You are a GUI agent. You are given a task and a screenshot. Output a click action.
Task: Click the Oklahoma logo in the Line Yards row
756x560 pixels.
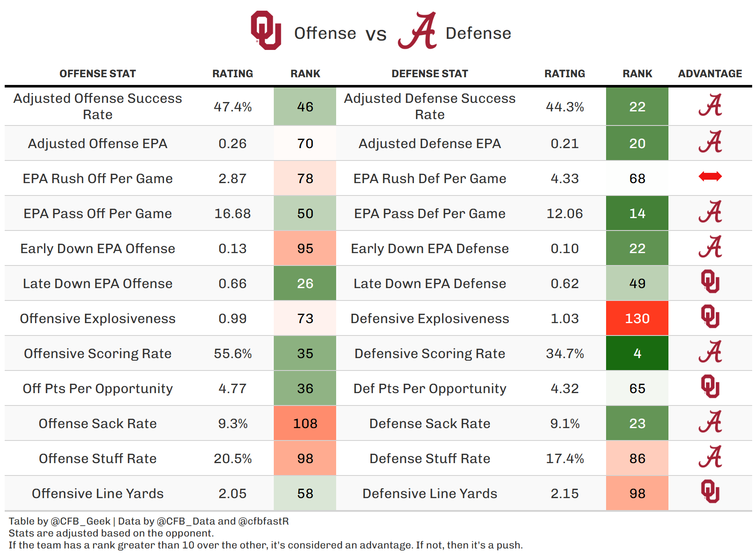pos(710,492)
